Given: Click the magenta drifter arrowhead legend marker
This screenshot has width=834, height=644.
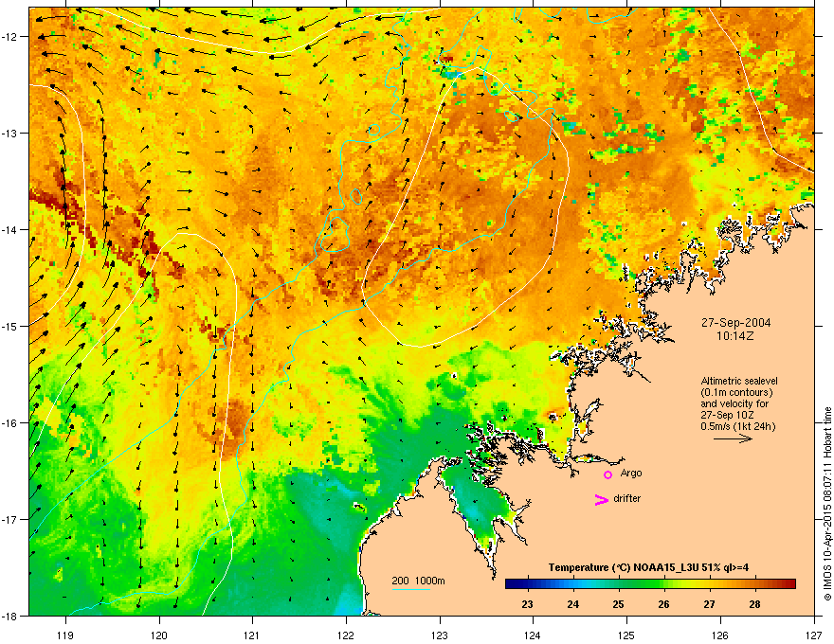Looking at the screenshot, I should pyautogui.click(x=602, y=499).
